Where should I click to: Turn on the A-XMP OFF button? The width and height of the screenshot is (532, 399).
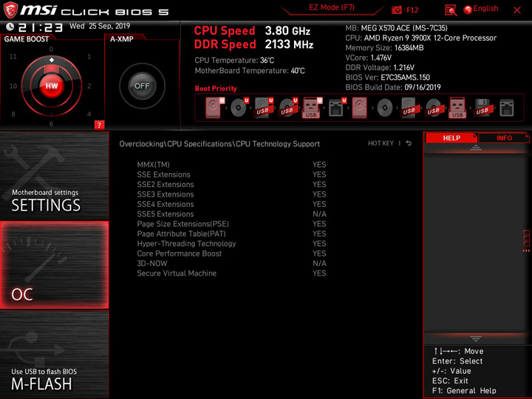(x=142, y=86)
